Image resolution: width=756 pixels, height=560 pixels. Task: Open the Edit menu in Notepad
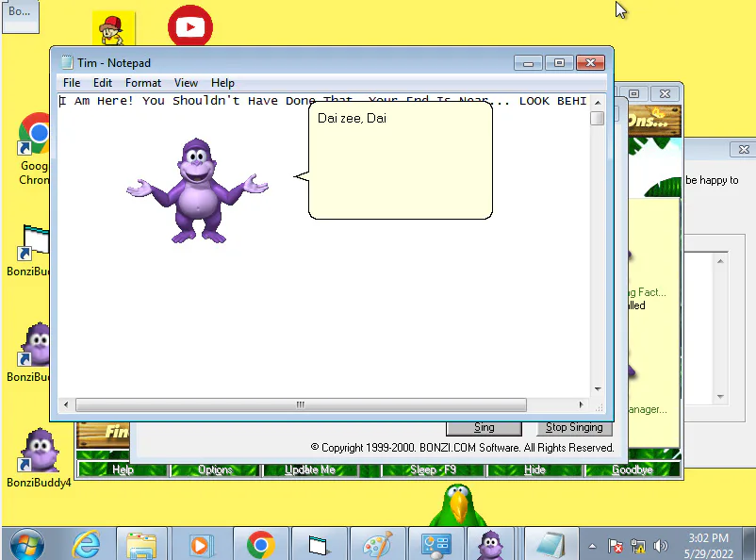pos(102,83)
